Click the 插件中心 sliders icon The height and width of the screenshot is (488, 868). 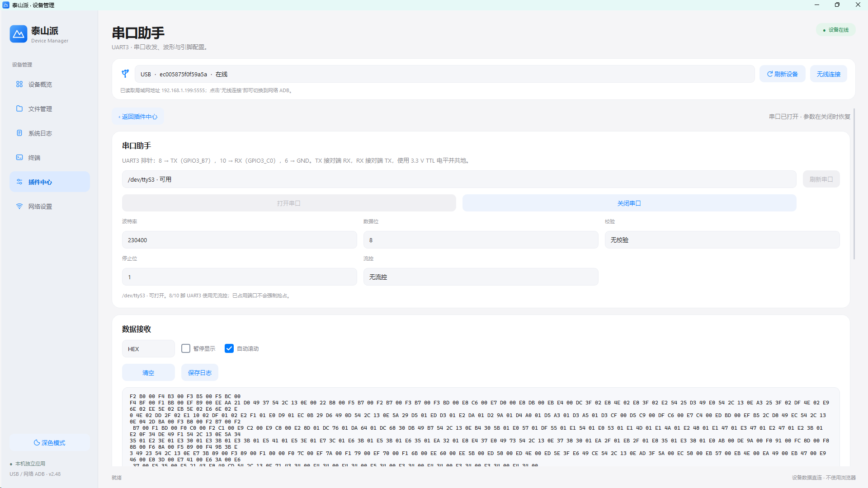coord(19,182)
